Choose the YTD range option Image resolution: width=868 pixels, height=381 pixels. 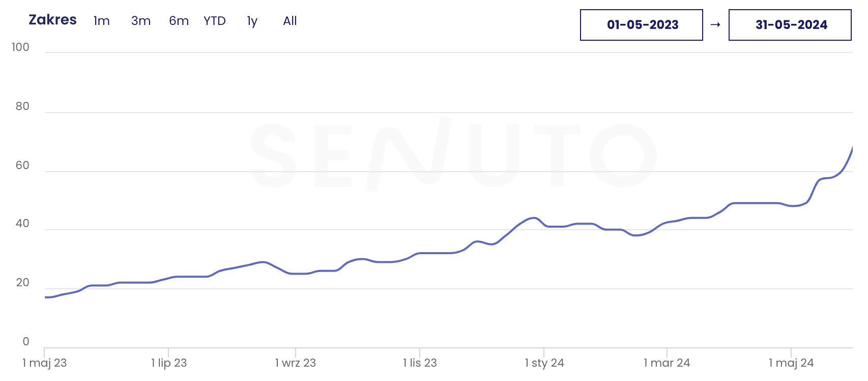[215, 21]
